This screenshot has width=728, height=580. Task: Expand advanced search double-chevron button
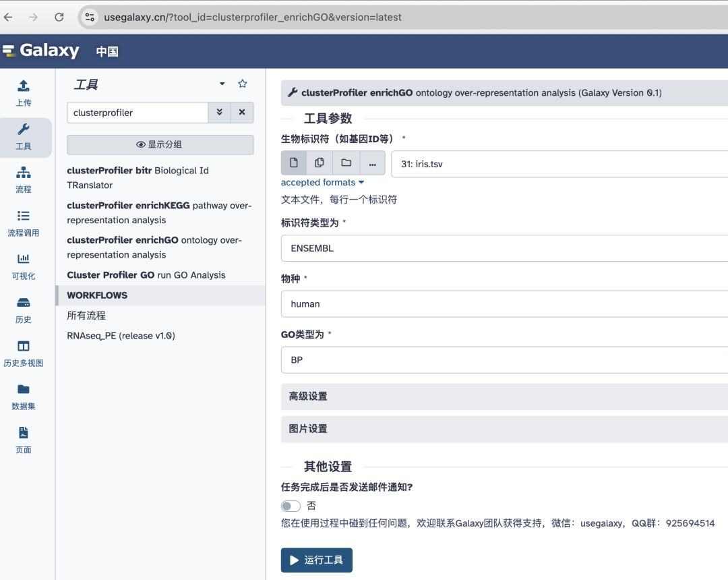tap(219, 113)
